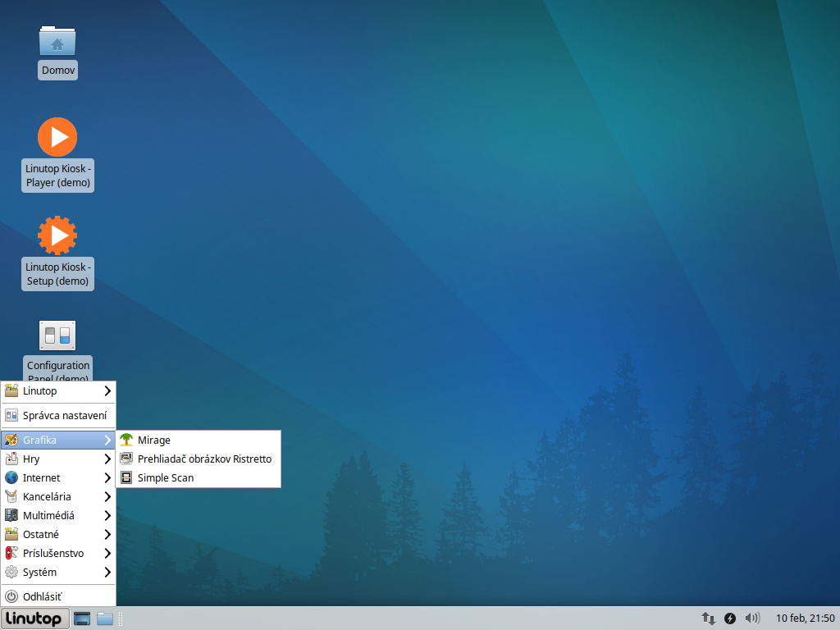
Task: Click the Linutop Kiosk - Player (demo) label
Action: [x=58, y=176]
